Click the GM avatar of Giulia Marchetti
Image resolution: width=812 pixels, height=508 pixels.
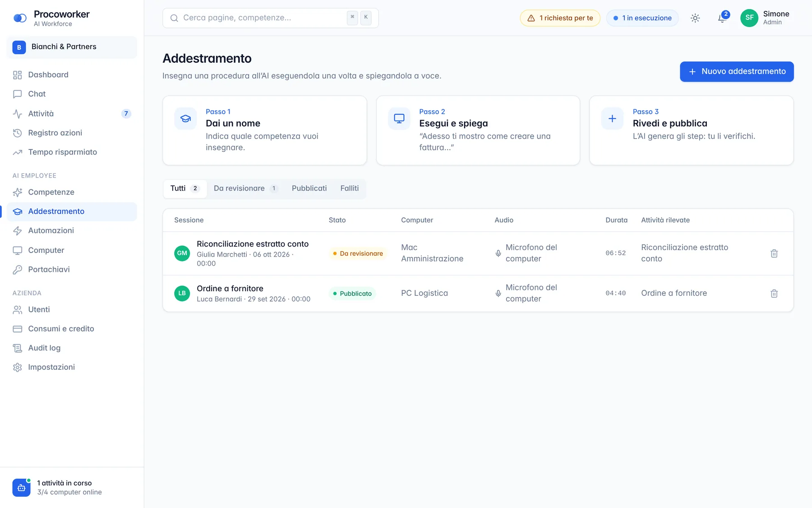182,253
